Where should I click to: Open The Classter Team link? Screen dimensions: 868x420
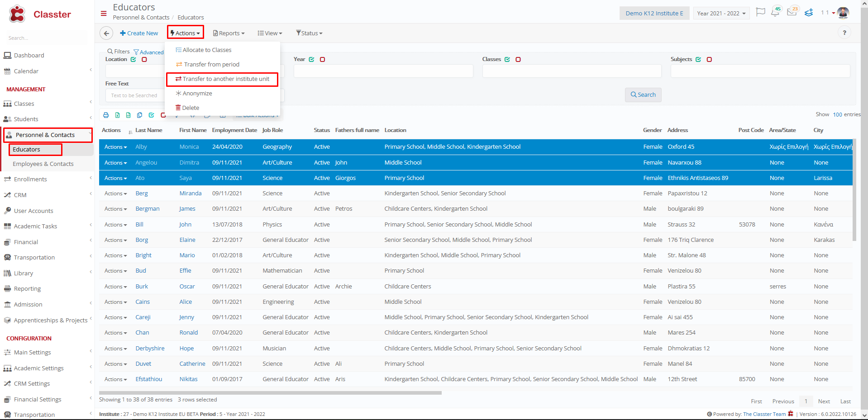(x=764, y=414)
